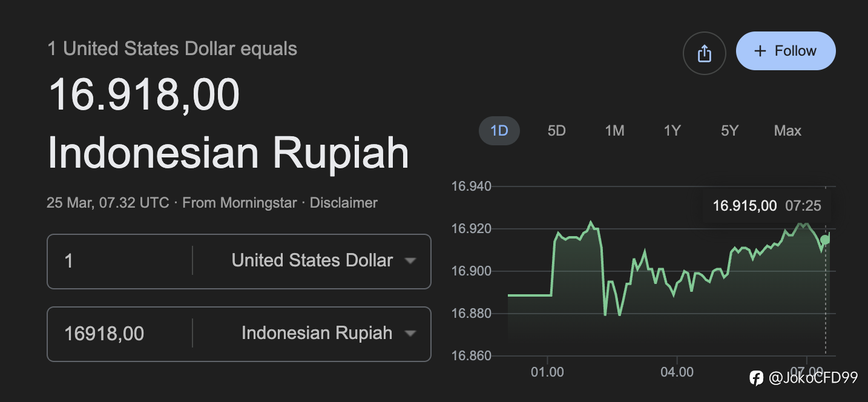The width and height of the screenshot is (868, 402).
Task: Click the From Morningstar source link
Action: click(240, 203)
